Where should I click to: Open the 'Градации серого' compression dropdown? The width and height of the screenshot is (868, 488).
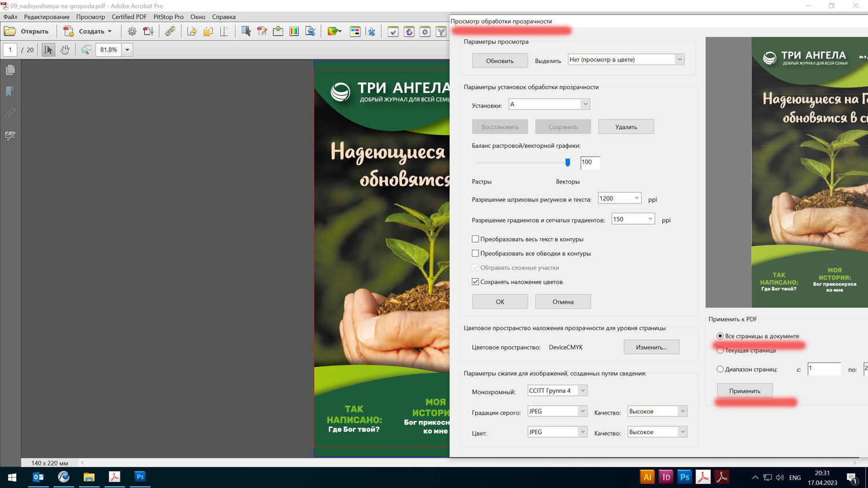click(557, 411)
